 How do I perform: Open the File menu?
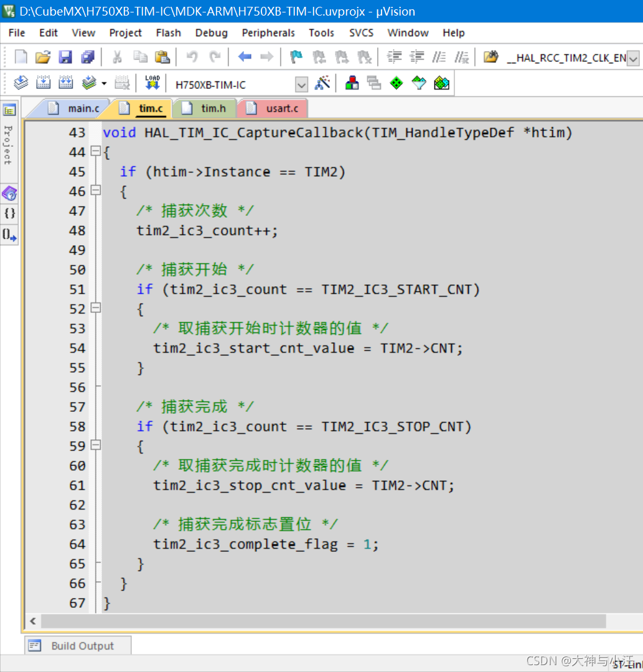click(x=17, y=33)
